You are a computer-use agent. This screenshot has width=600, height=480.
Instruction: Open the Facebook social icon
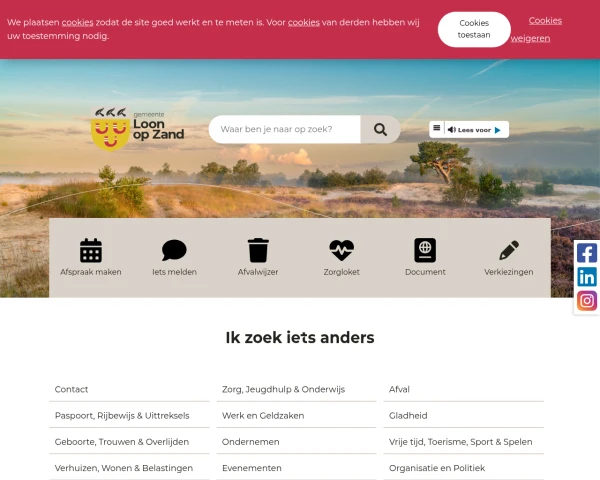[587, 253]
